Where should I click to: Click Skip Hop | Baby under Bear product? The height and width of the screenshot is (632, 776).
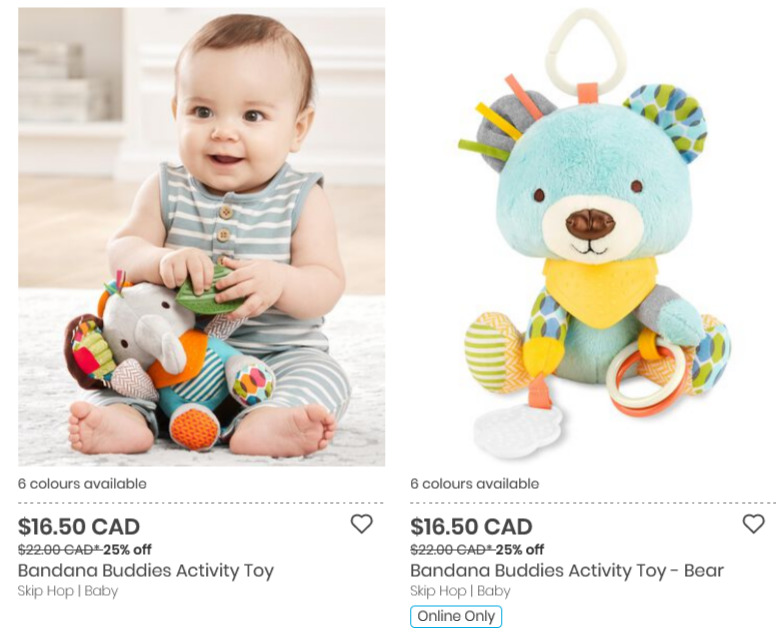460,591
